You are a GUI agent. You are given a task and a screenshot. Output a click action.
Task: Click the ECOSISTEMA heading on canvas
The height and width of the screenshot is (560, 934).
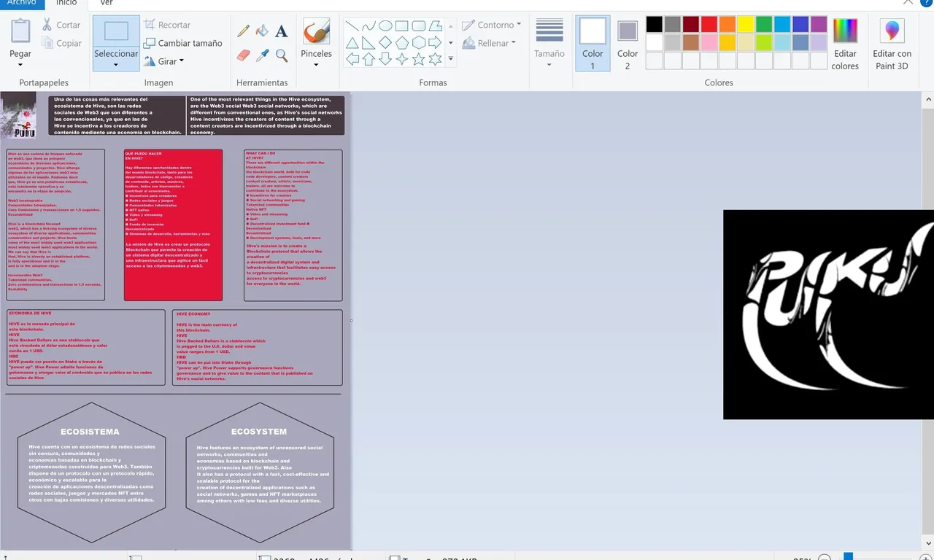90,432
